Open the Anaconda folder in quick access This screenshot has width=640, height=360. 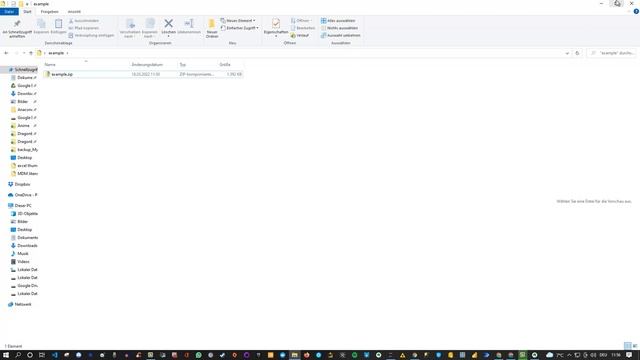(24, 110)
